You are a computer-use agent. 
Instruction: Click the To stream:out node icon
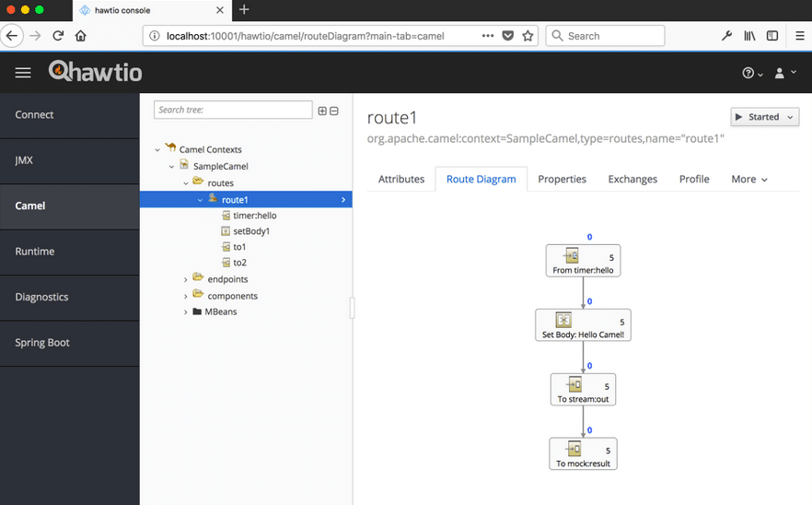pos(574,384)
